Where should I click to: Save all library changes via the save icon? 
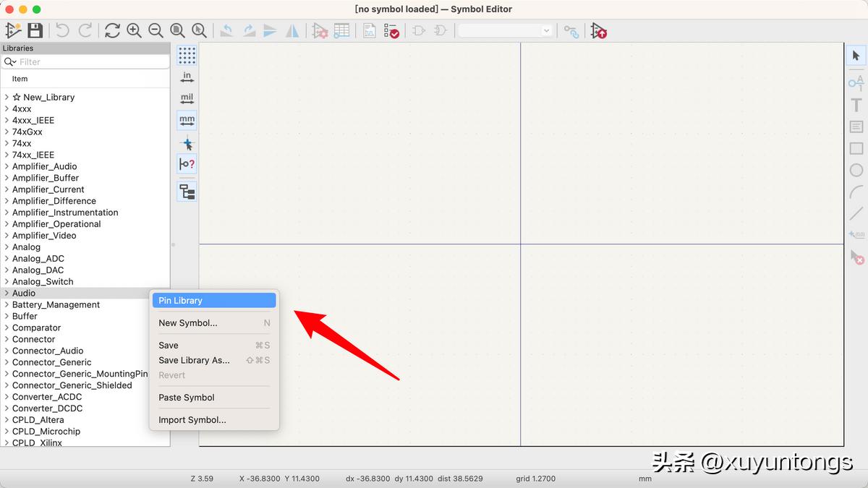point(34,30)
